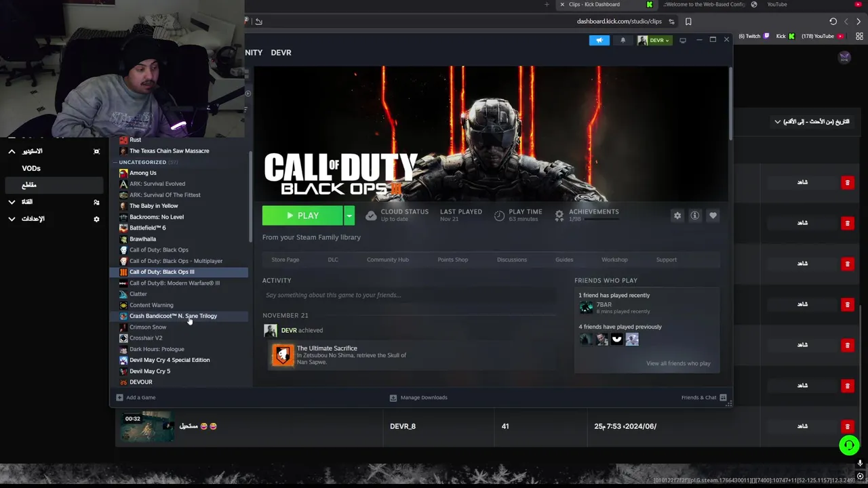The height and width of the screenshot is (488, 868).
Task: Open the Points Shop tab
Action: pos(453,260)
